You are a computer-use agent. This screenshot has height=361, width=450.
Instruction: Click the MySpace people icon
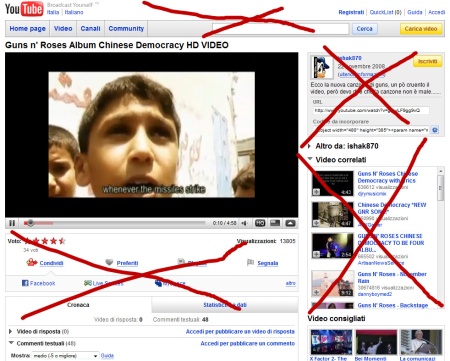[158, 283]
